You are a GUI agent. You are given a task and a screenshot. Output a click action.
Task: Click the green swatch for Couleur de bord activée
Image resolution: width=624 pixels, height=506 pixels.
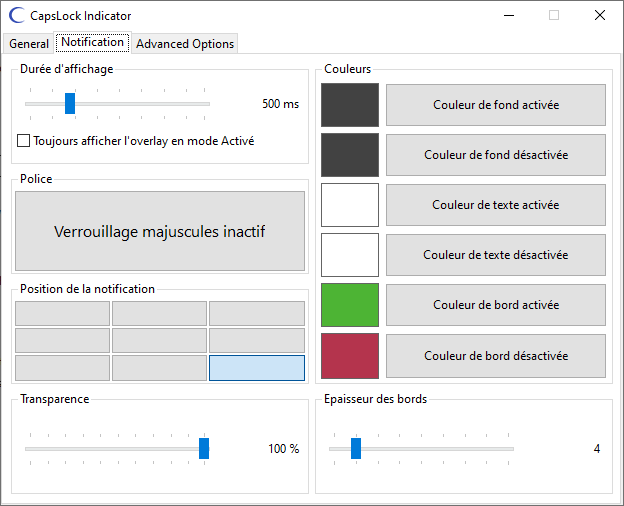[350, 305]
